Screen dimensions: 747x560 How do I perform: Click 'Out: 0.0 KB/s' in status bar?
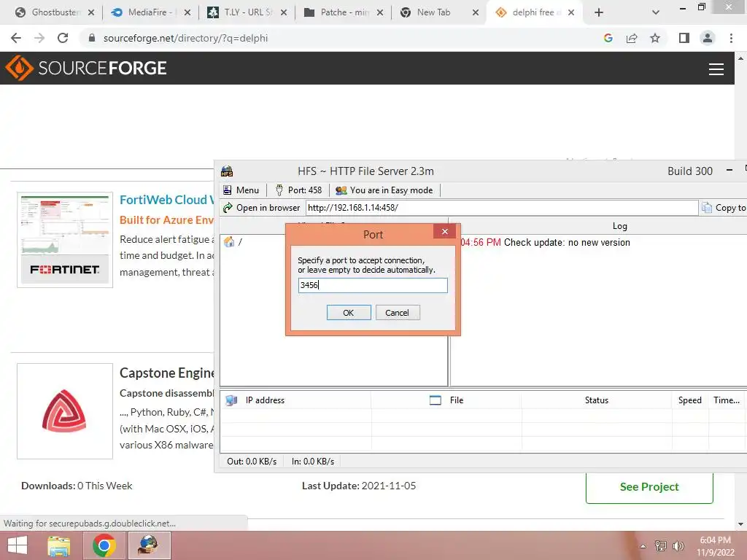tap(252, 462)
